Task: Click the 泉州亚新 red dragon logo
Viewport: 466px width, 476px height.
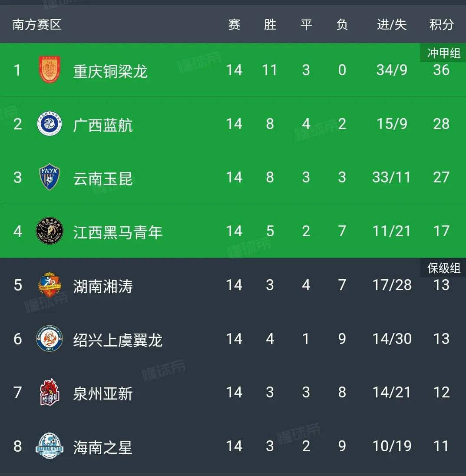Action: point(50,392)
